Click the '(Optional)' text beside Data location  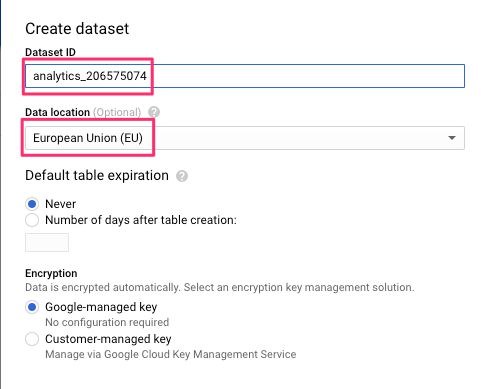[x=117, y=112]
